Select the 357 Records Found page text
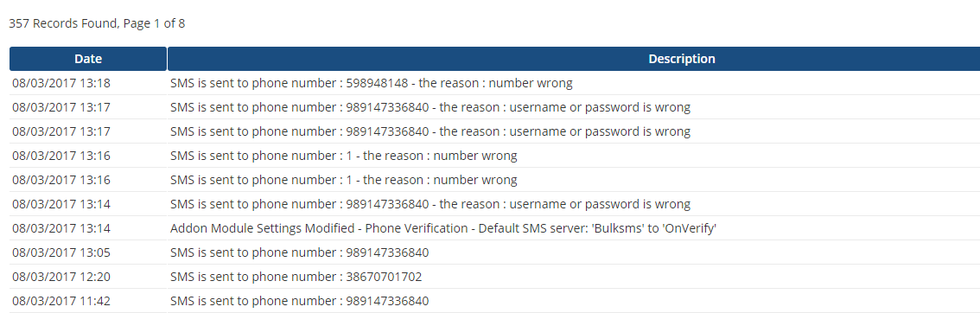This screenshot has width=980, height=313. coord(97,23)
